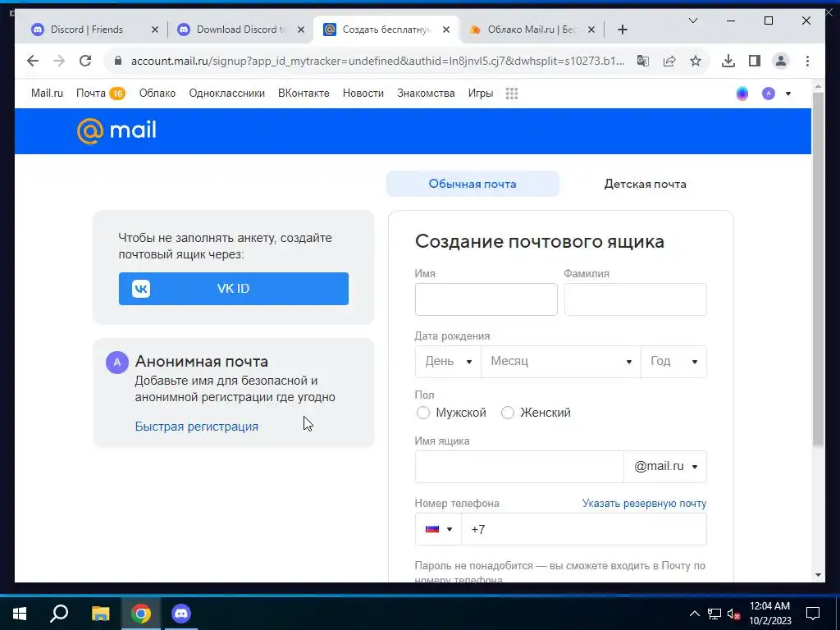This screenshot has height=630, width=840.
Task: Open the country flag phone code dropdown
Action: coord(438,529)
